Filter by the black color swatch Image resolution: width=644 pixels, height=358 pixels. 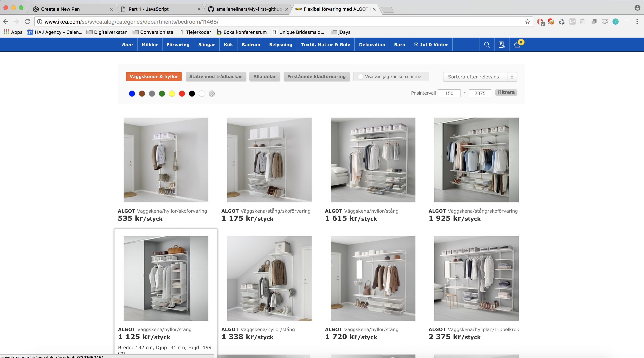point(192,94)
